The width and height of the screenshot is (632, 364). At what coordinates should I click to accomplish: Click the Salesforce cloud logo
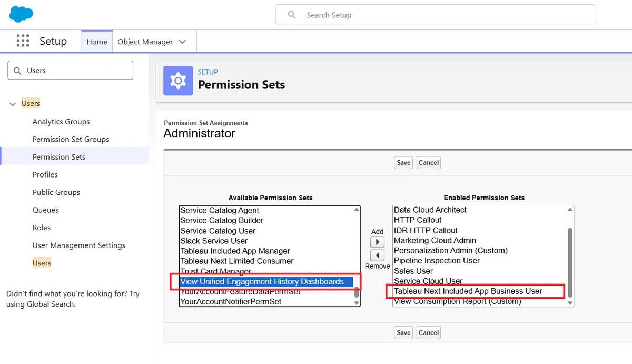tap(21, 14)
